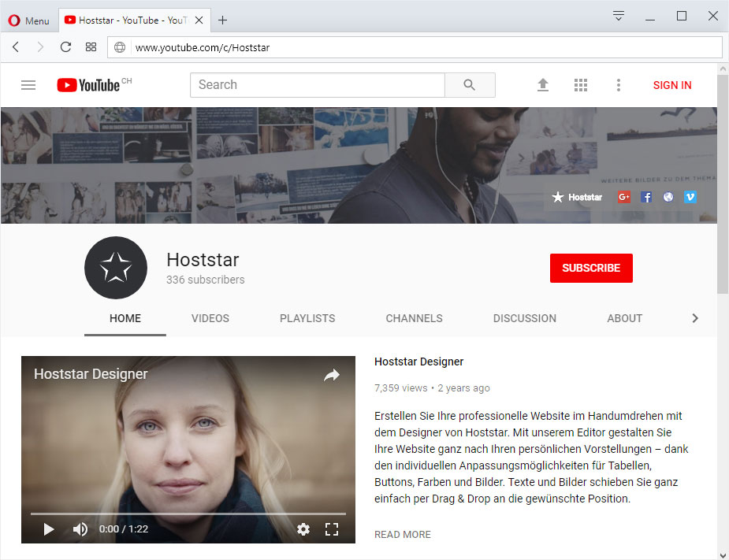Screen dimensions: 729x560
Task: Open Hoststar link on channel banner
Action: [577, 197]
